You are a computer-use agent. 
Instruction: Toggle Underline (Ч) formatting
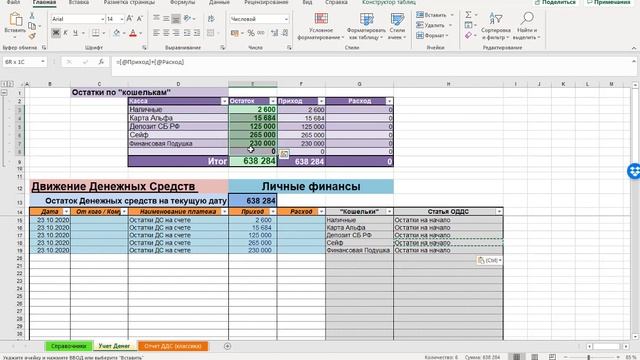75,33
